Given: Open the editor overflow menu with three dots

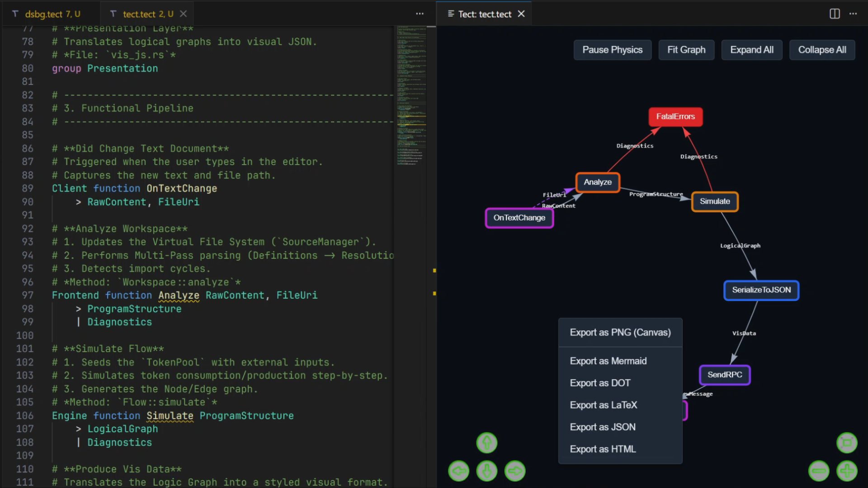Looking at the screenshot, I should pyautogui.click(x=420, y=14).
